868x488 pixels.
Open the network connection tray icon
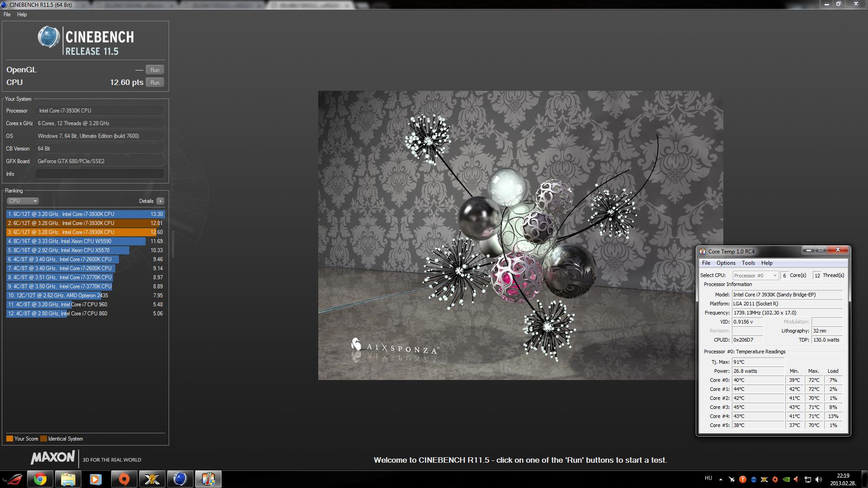[x=807, y=479]
